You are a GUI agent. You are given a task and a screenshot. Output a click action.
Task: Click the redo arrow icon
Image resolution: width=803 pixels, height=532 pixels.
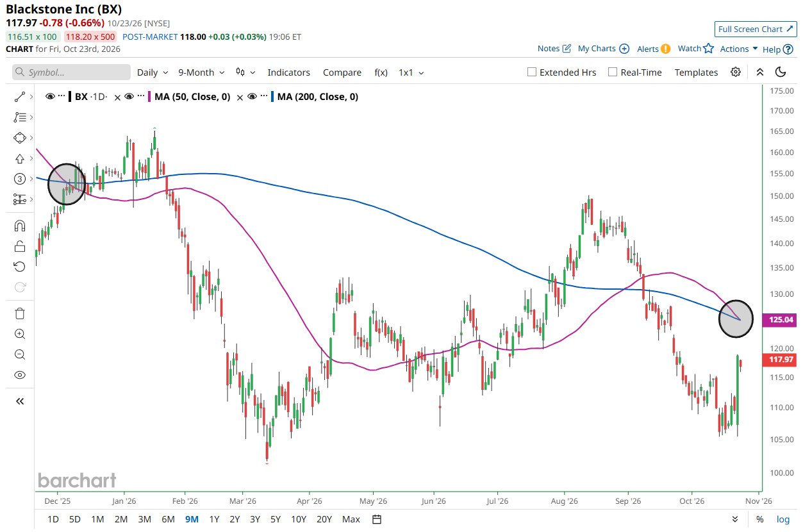19,287
